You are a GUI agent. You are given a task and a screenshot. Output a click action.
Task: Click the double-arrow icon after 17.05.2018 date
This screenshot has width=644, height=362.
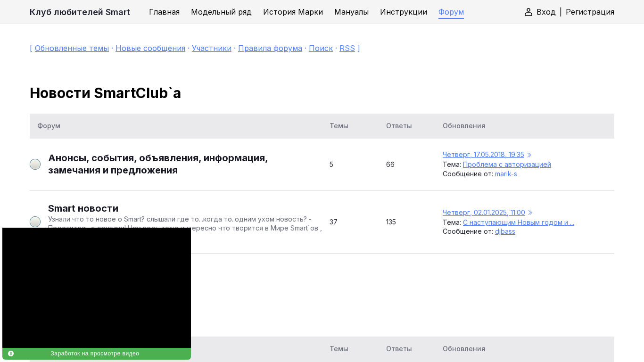coord(529,155)
